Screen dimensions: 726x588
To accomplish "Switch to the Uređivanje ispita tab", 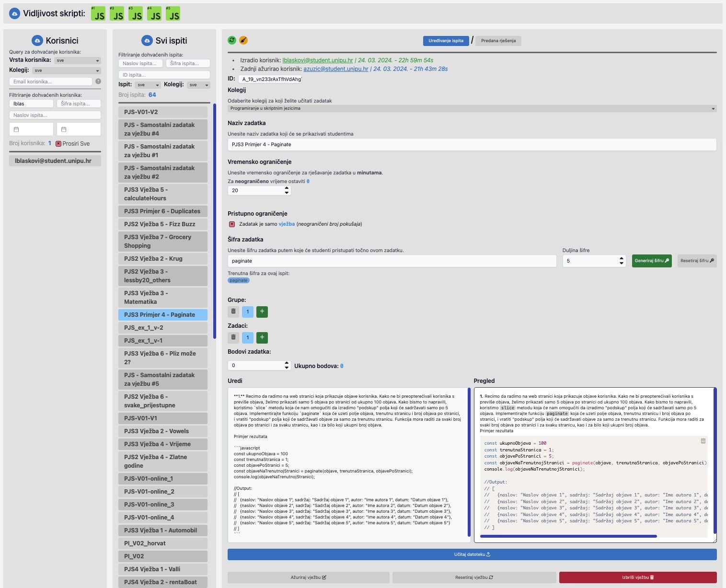I will (x=446, y=41).
